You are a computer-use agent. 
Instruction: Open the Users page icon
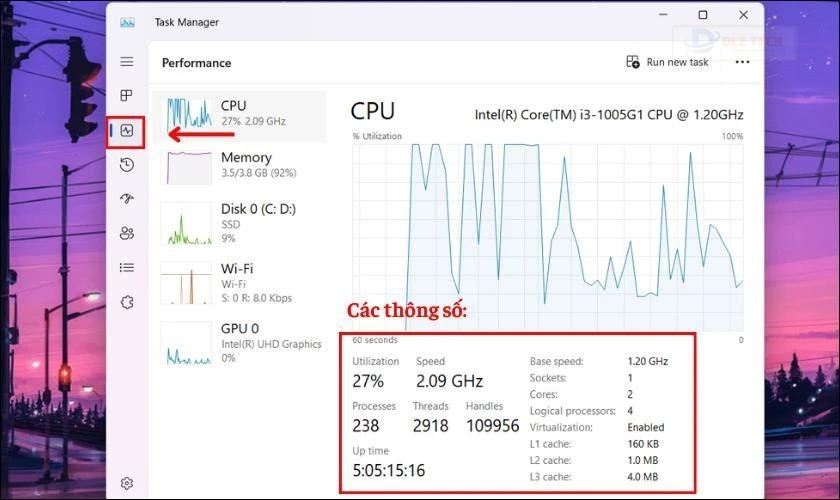coord(127,233)
